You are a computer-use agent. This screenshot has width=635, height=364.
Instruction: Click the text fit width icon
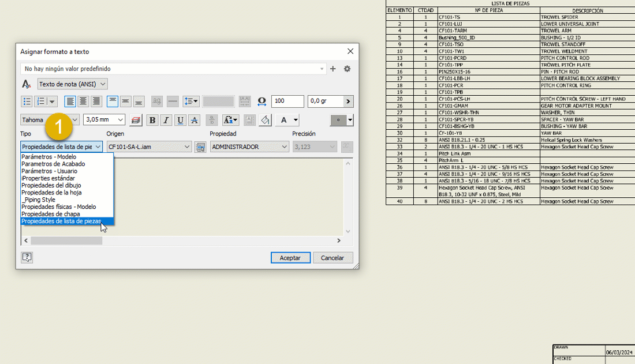(245, 101)
